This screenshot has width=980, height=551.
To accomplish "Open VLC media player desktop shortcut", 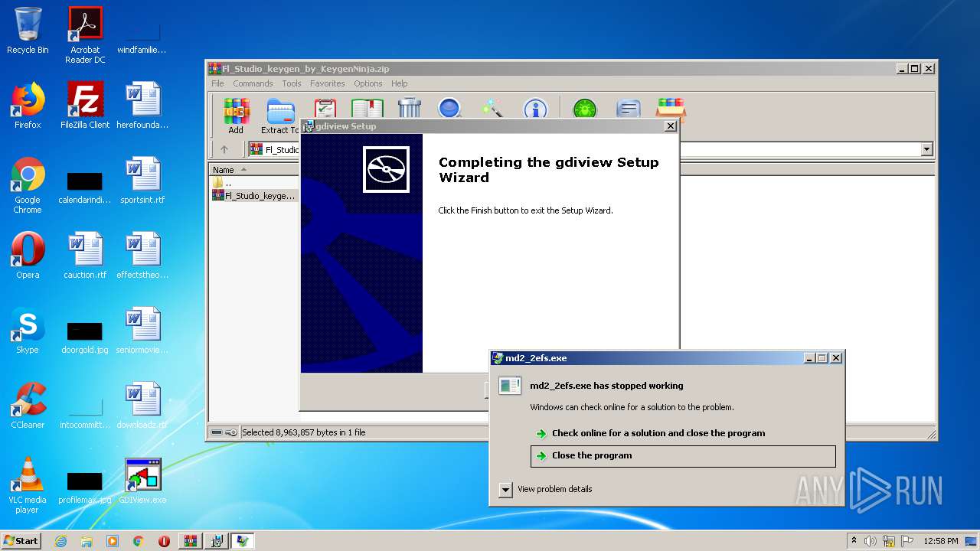I will tap(28, 485).
